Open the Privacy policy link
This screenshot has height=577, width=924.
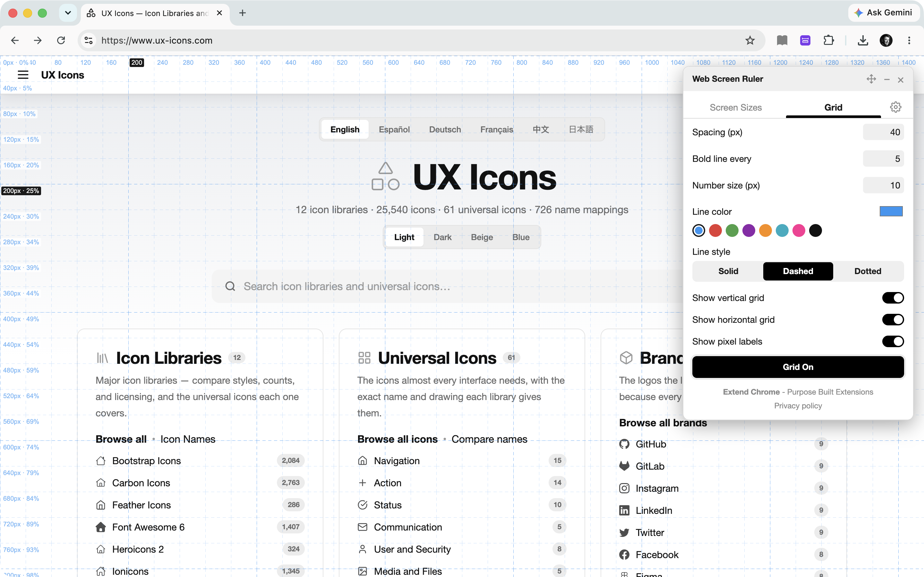tap(798, 406)
